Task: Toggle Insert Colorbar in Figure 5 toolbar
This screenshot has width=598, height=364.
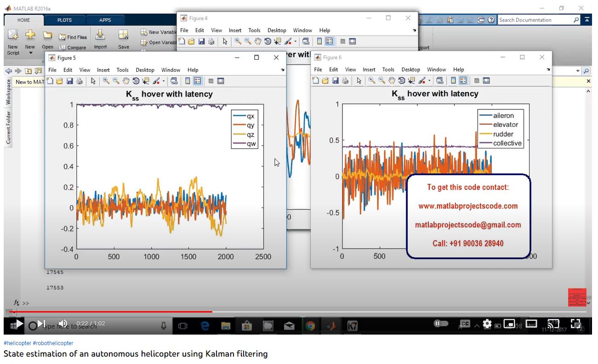Action: [188, 81]
